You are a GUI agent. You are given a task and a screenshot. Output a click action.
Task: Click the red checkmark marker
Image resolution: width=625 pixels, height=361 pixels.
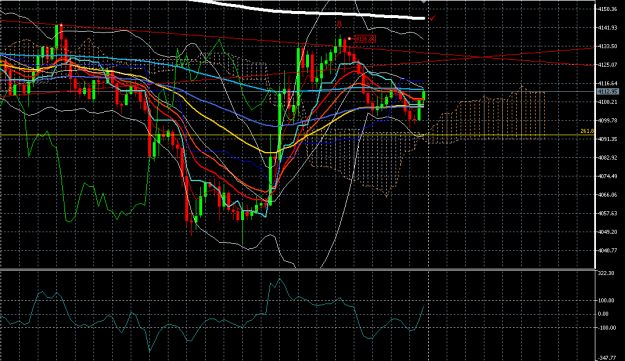point(433,18)
